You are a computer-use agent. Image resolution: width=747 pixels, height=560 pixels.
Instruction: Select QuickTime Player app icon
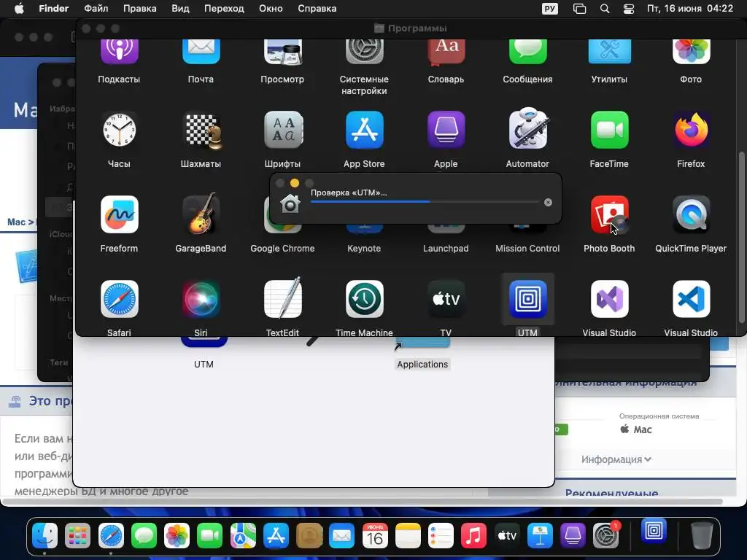[692, 214]
